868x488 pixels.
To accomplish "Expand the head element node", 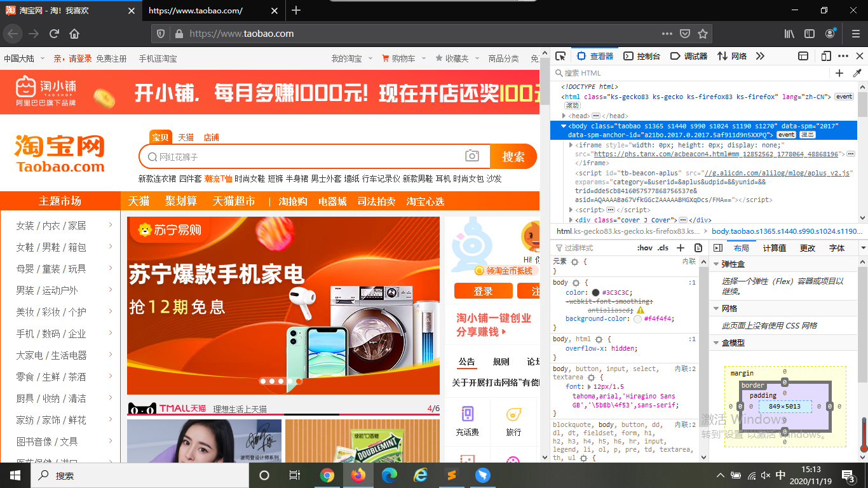I will click(x=564, y=116).
